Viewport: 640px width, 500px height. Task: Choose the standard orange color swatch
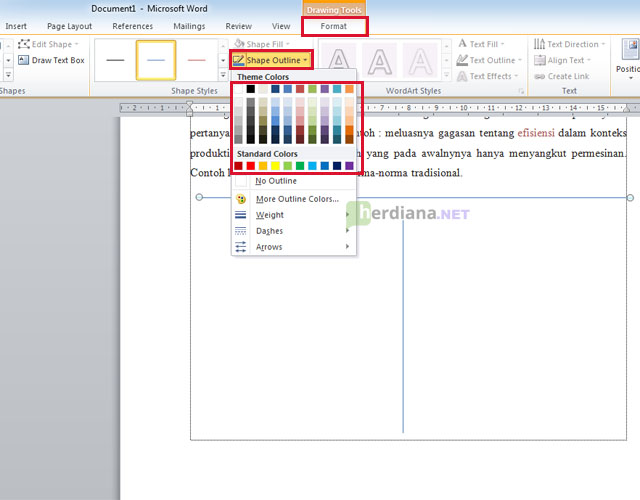click(263, 166)
